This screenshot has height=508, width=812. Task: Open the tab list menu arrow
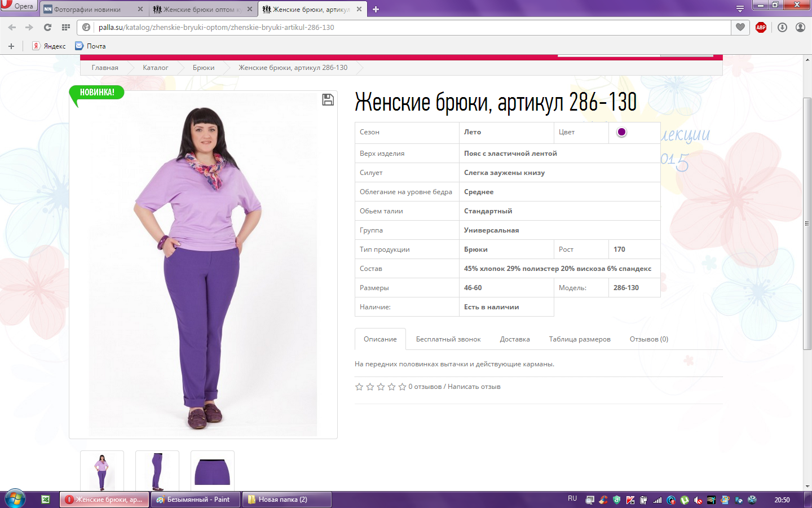(x=740, y=9)
